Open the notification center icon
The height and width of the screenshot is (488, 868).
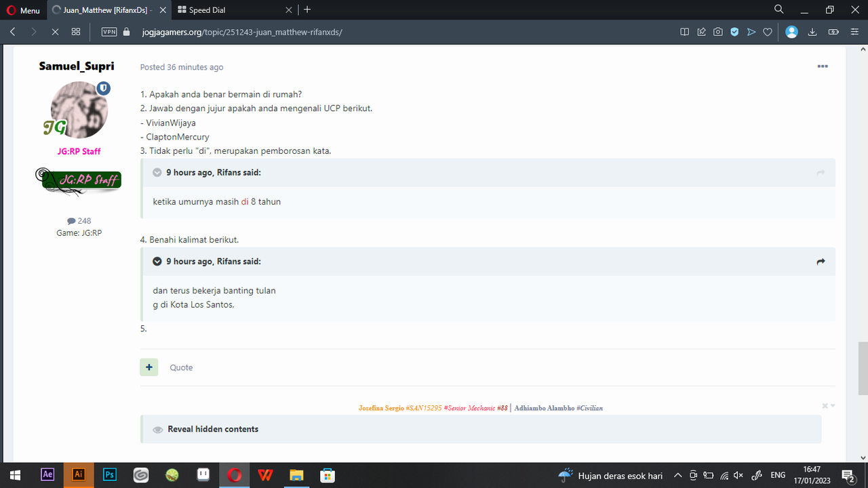(x=848, y=475)
